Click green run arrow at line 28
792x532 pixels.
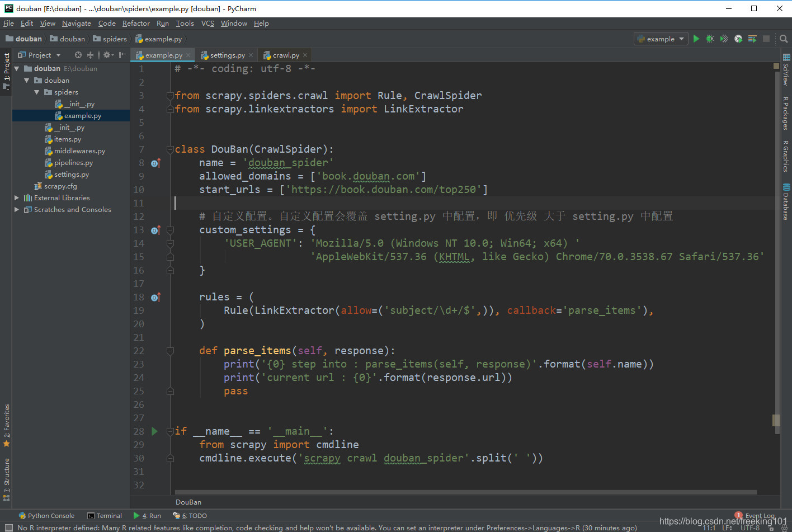[x=154, y=431]
